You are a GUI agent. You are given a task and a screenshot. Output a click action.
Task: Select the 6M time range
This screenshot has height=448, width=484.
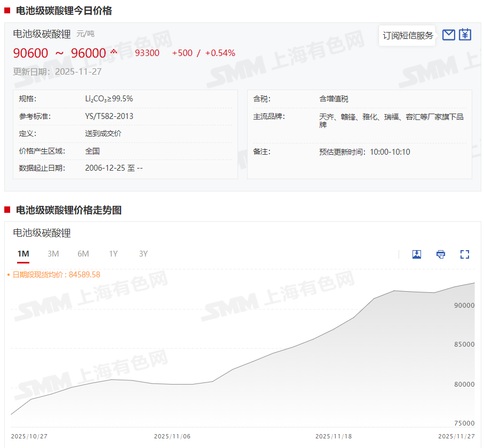point(83,254)
